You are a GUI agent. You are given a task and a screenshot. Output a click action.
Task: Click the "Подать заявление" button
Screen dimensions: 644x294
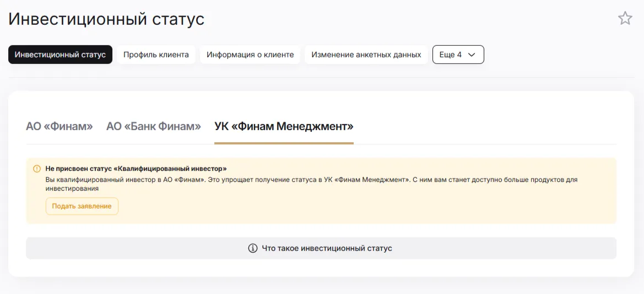coord(82,206)
